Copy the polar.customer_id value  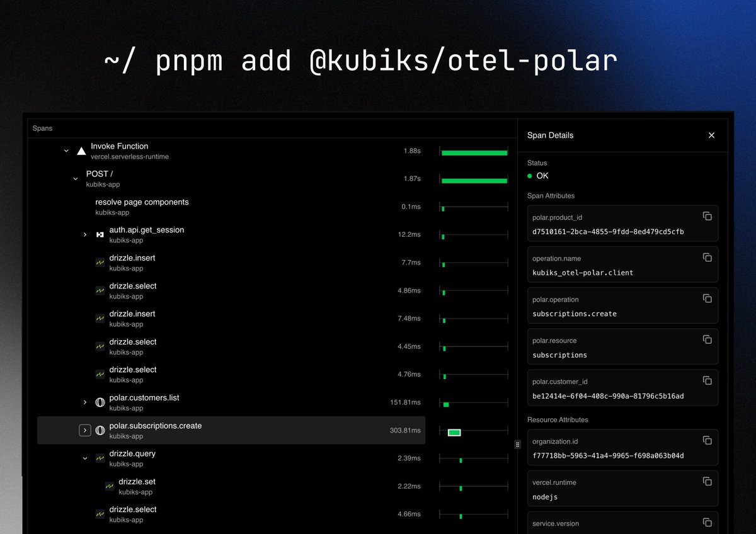(x=707, y=380)
